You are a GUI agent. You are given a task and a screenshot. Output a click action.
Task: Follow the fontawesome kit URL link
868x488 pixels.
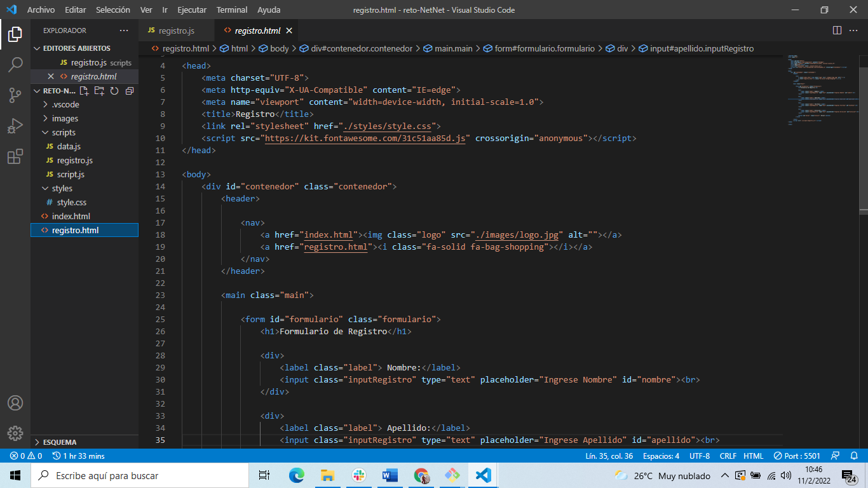(365, 138)
